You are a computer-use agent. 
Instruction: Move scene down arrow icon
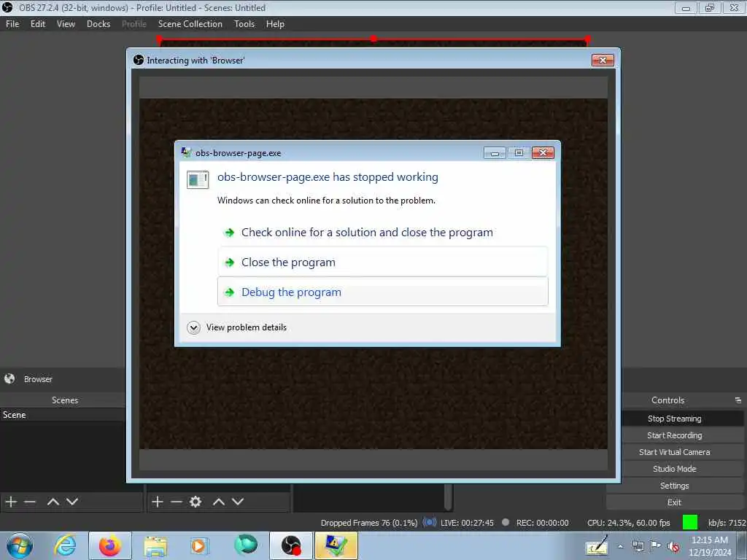[72, 502]
